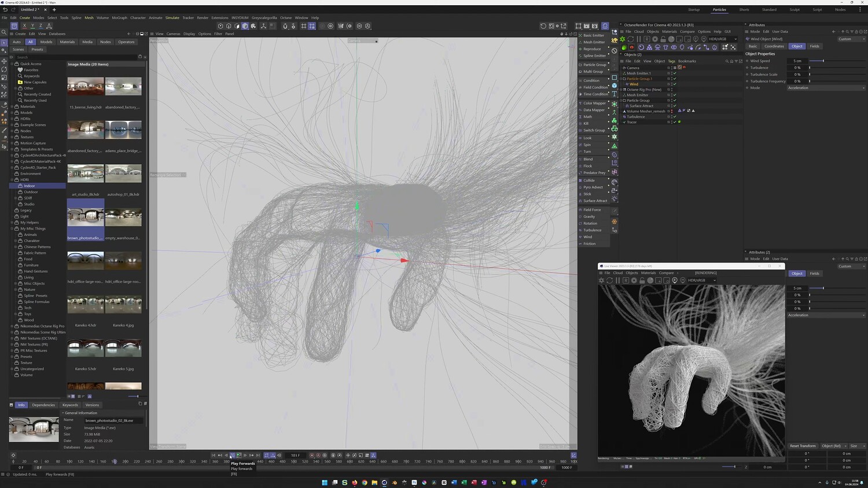Screen dimensions: 868x488
Task: Open File Explorer from the Windows taskbar
Action: point(374,482)
